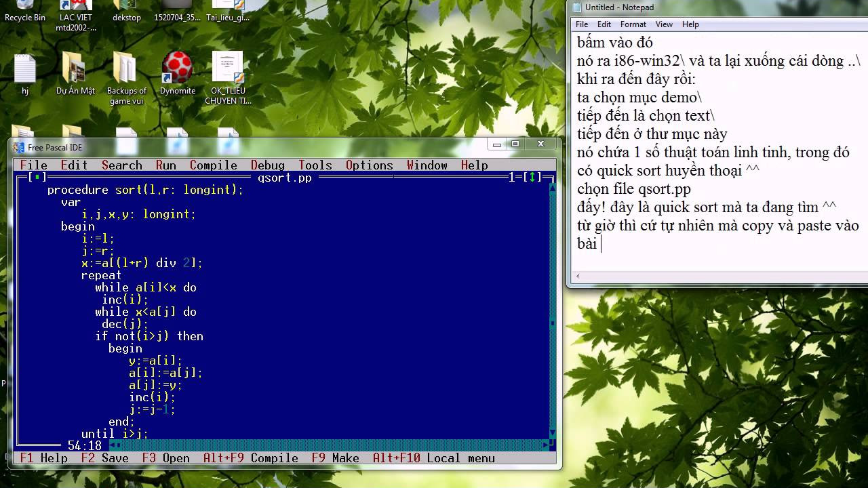
Task: Open the Compile menu in Free Pascal IDE
Action: 214,165
